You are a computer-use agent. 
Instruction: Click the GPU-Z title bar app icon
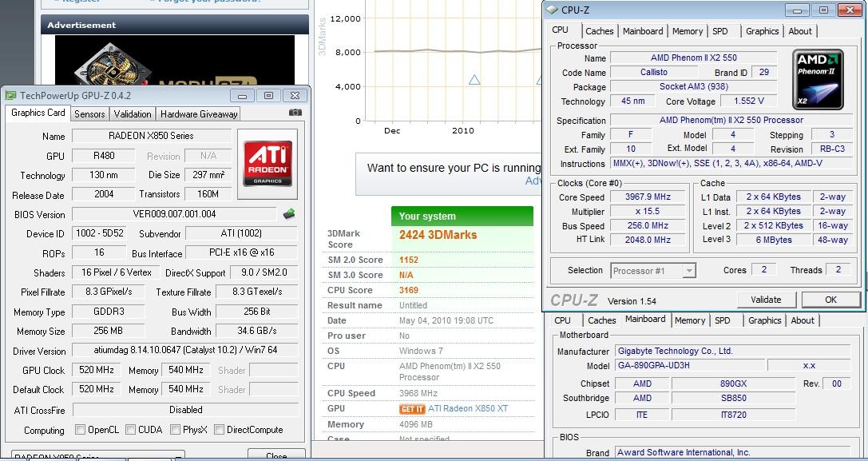pyautogui.click(x=10, y=95)
